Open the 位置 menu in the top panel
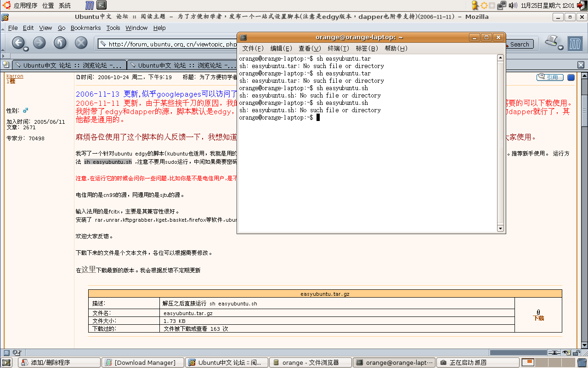588x368 pixels. [x=48, y=6]
